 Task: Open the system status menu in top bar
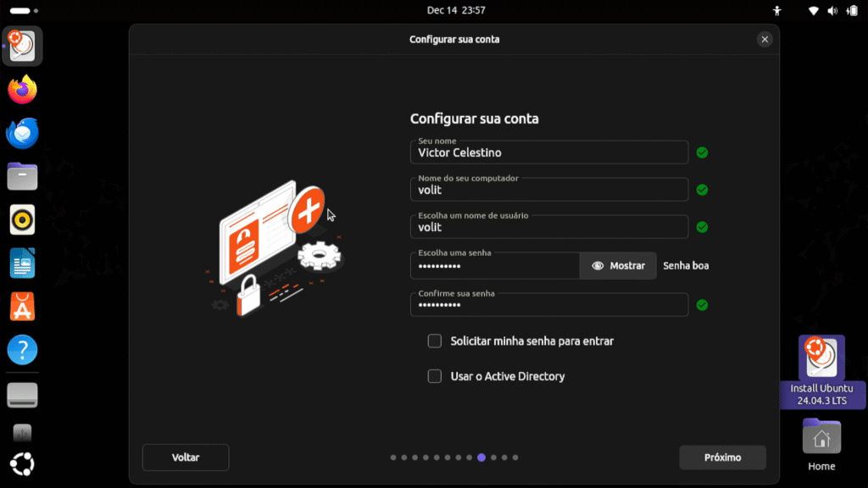pos(832,11)
